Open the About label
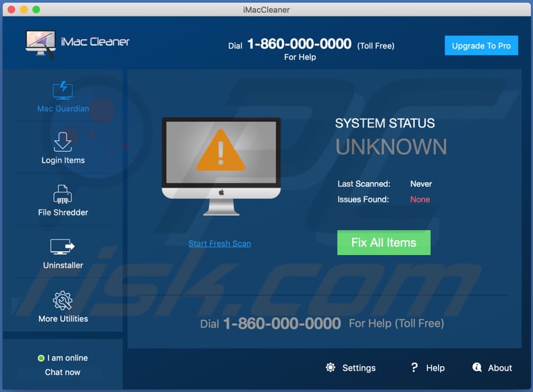Screen dimensions: 533x392 (x=500, y=368)
